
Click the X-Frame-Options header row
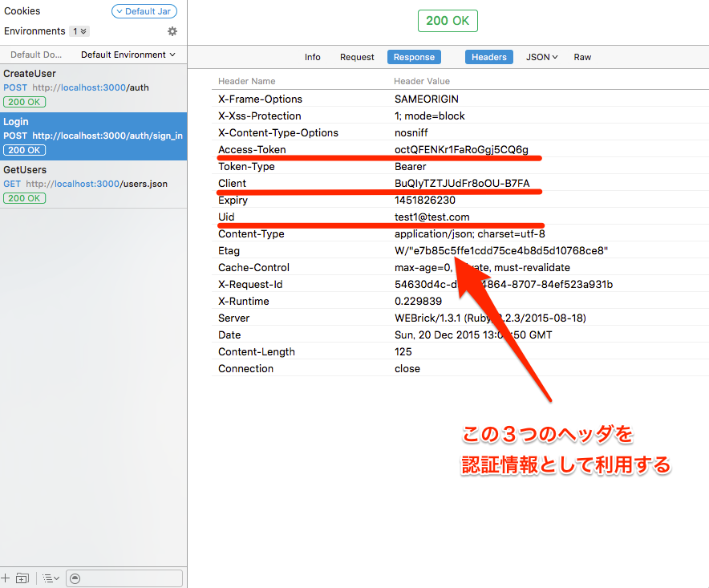pos(460,99)
